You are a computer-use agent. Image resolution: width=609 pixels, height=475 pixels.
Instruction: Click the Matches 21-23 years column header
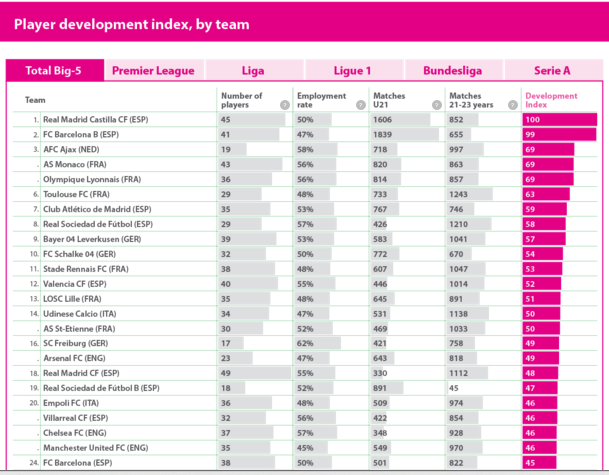click(x=471, y=100)
